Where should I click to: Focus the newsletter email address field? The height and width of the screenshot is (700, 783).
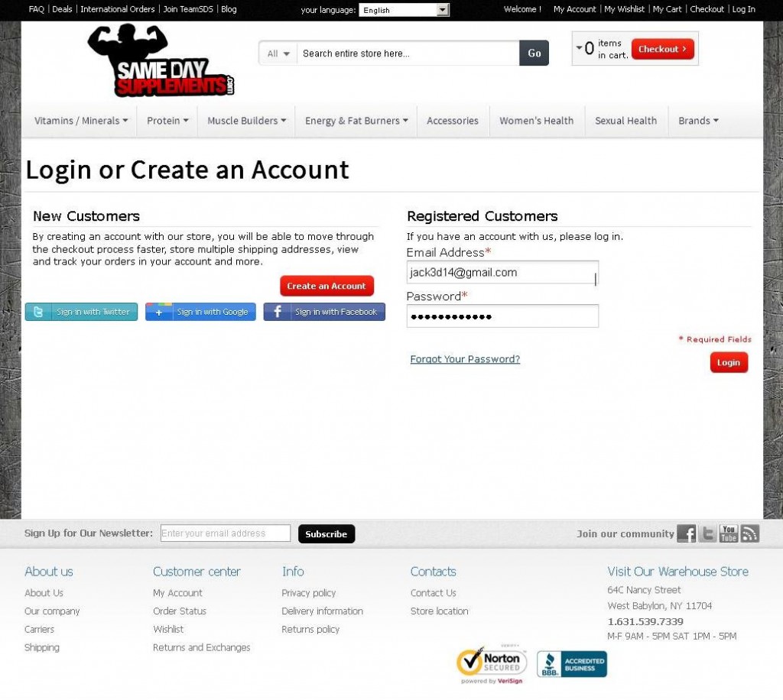[x=226, y=533]
